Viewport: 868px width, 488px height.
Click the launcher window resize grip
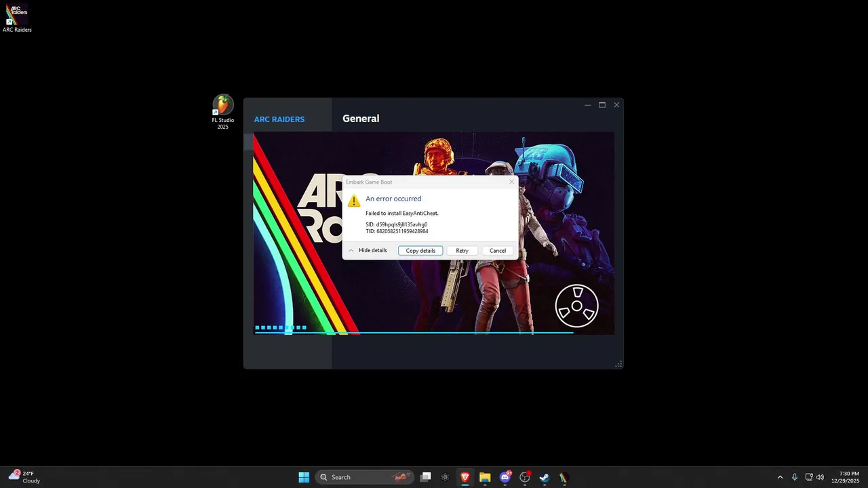tap(618, 365)
